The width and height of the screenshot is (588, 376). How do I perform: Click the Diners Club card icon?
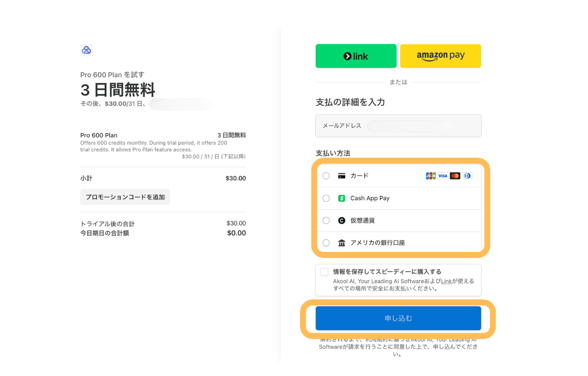(467, 176)
